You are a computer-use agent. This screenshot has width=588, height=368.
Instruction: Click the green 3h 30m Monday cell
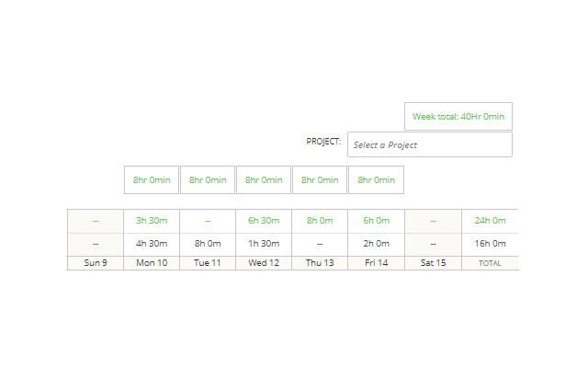pyautogui.click(x=152, y=221)
